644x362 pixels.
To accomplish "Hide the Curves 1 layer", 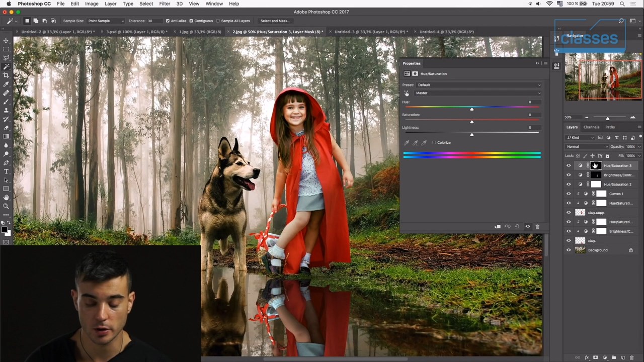I will pyautogui.click(x=569, y=194).
